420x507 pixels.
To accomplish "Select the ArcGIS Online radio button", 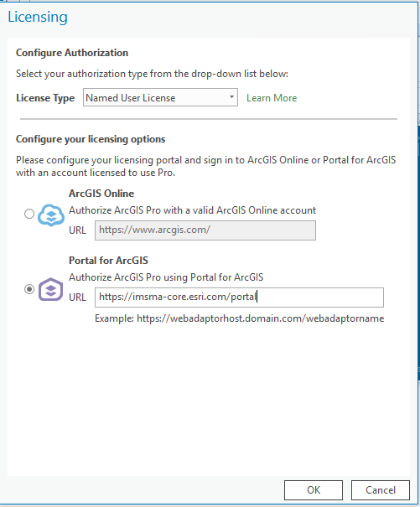I will [29, 214].
